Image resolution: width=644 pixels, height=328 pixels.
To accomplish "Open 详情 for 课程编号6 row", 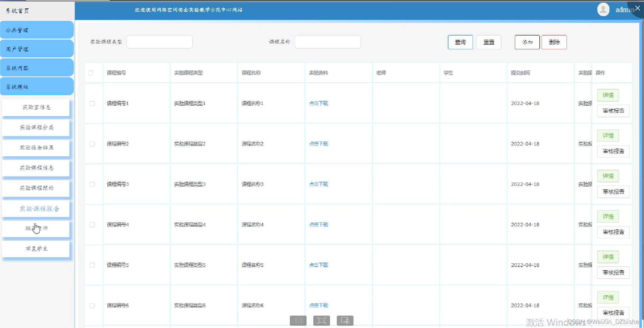I will click(x=608, y=297).
